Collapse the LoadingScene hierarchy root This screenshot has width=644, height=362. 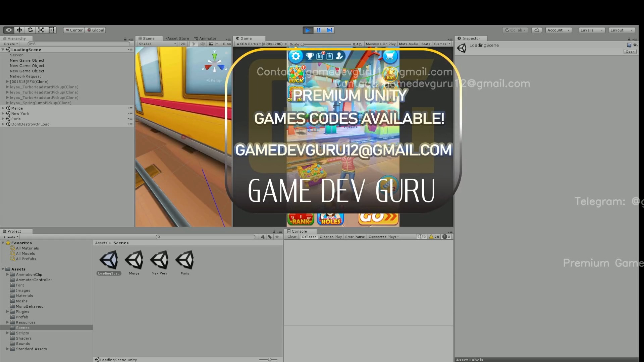pos(3,50)
